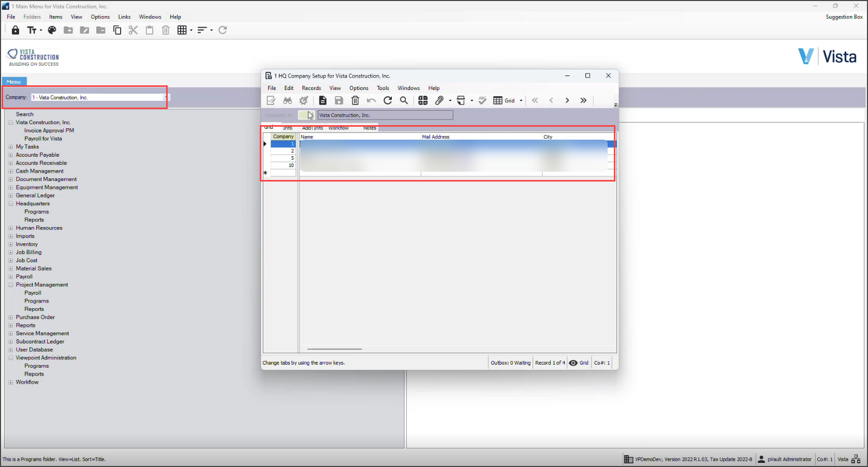Screen dimensions: 868x467
Task: Click the copy icon in main toolbar
Action: click(x=117, y=30)
